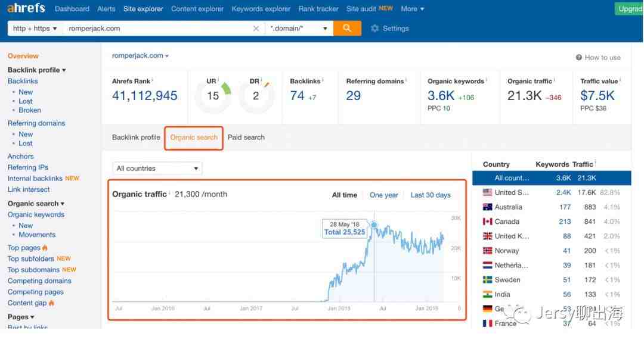Image resolution: width=644 pixels, height=343 pixels.
Task: Open Broken backlinks in the sidebar
Action: pos(30,110)
